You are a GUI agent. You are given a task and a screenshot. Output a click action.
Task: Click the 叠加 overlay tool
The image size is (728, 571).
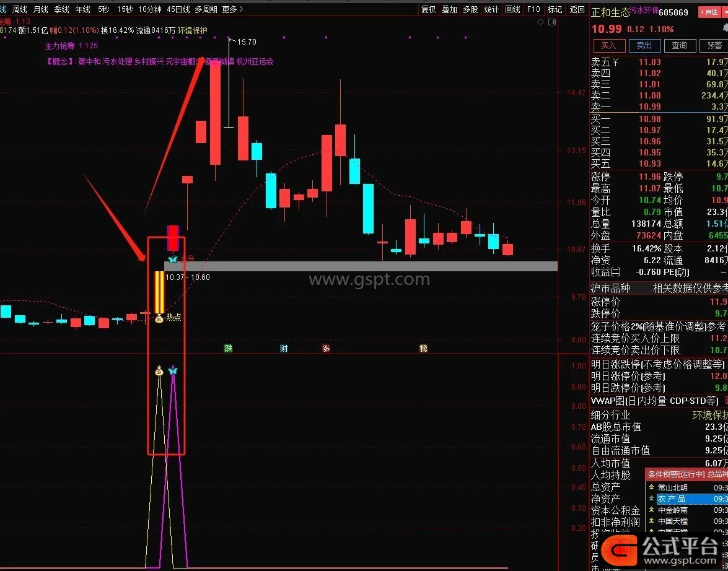pos(449,9)
